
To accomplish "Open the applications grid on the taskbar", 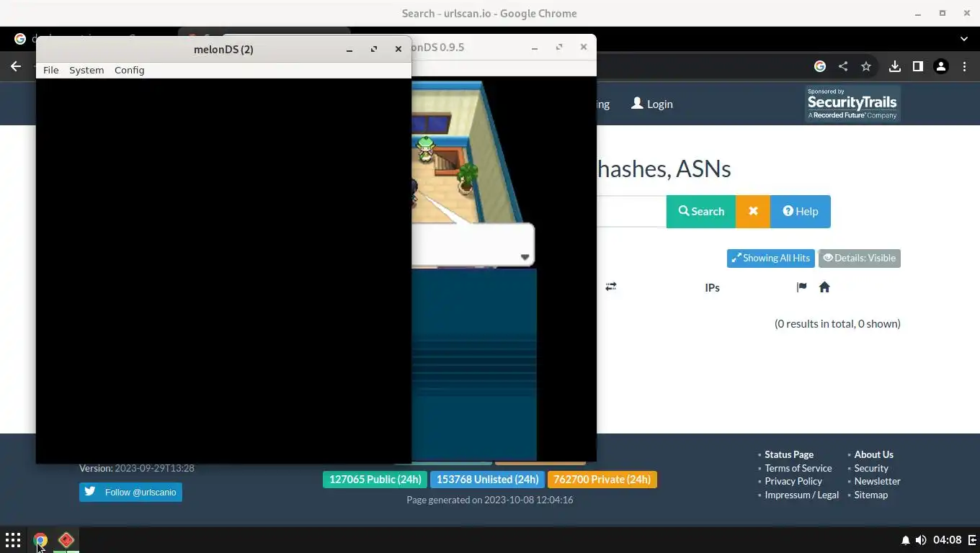I will tap(13, 540).
